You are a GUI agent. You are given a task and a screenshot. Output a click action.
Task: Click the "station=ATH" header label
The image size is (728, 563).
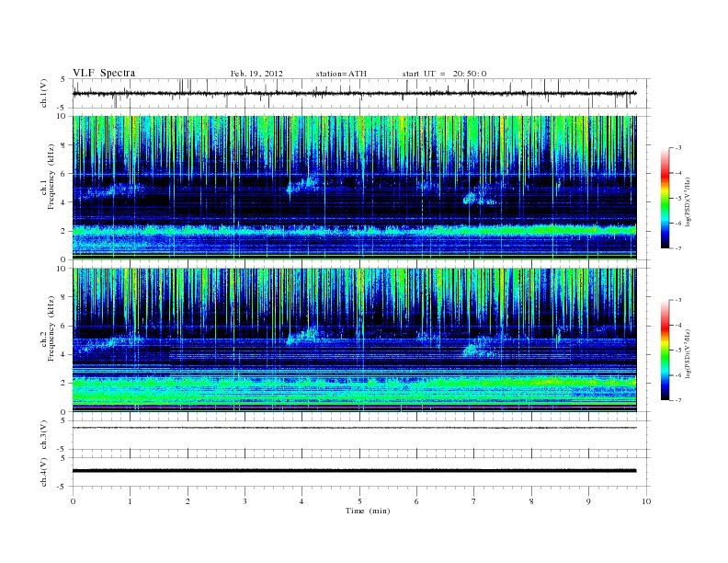341,74
